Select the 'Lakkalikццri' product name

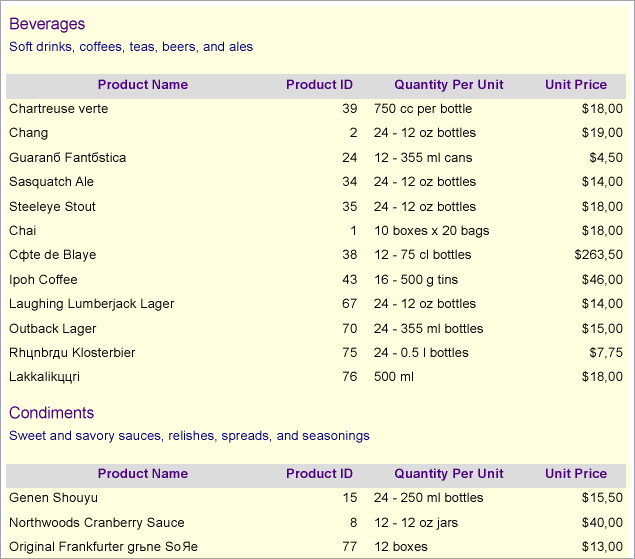coord(44,377)
